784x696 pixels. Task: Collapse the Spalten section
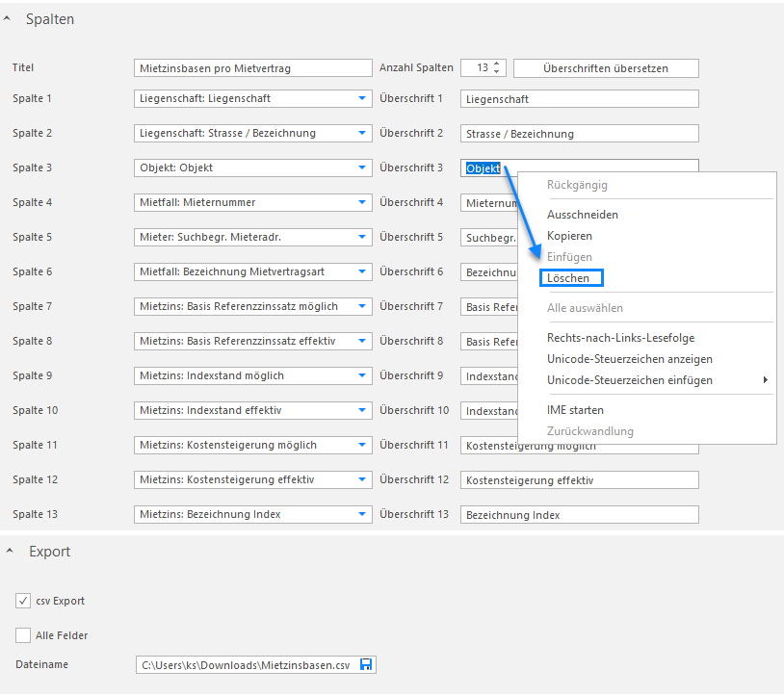tap(7, 18)
